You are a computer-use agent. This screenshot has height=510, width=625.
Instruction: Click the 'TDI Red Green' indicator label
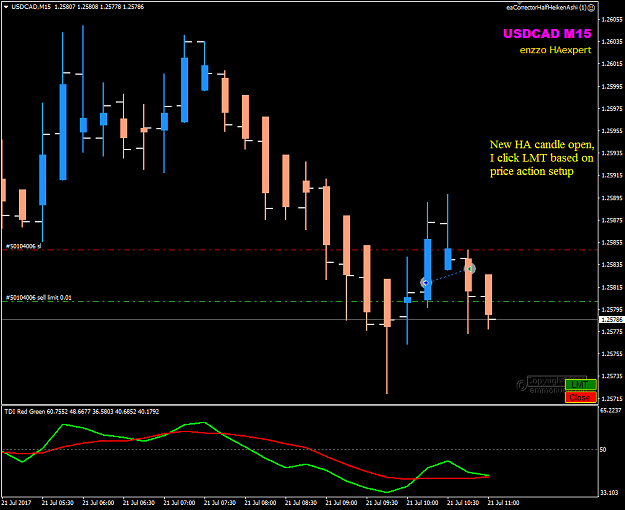[25, 412]
